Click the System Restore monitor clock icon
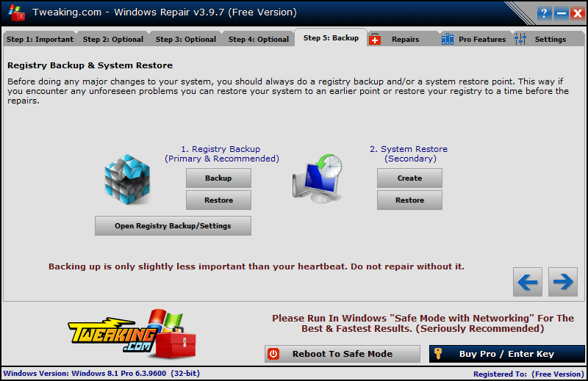 click(x=318, y=178)
